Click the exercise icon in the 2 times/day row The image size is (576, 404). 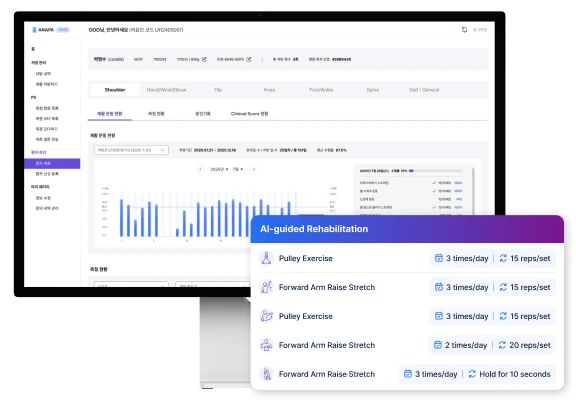(x=266, y=345)
